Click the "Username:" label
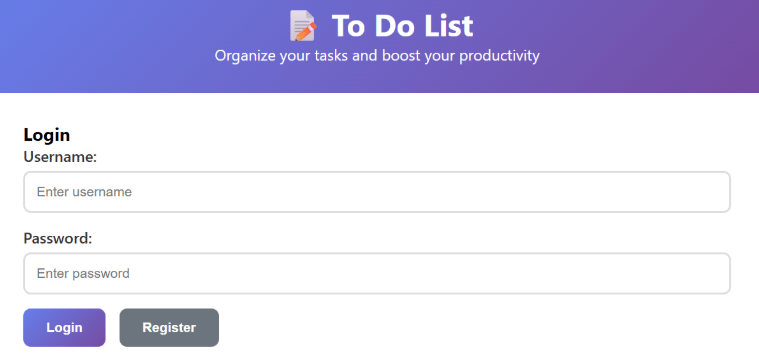Screen dimensions: 759x363 pyautogui.click(x=61, y=157)
